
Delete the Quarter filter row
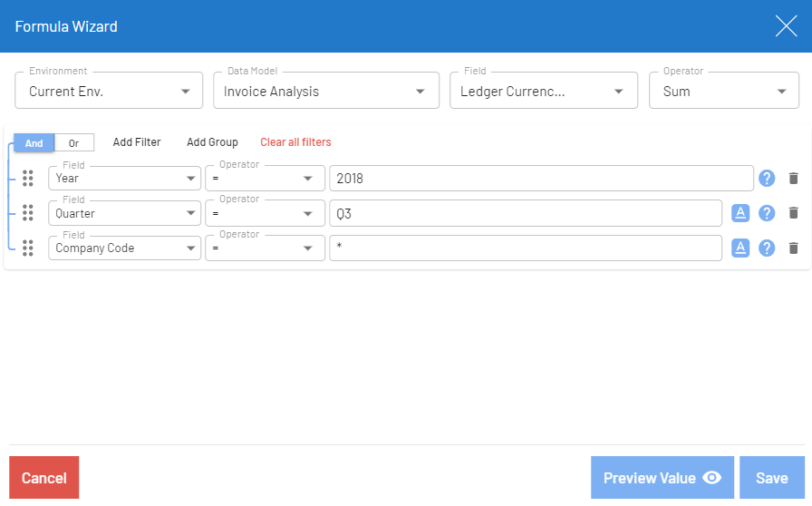point(793,213)
